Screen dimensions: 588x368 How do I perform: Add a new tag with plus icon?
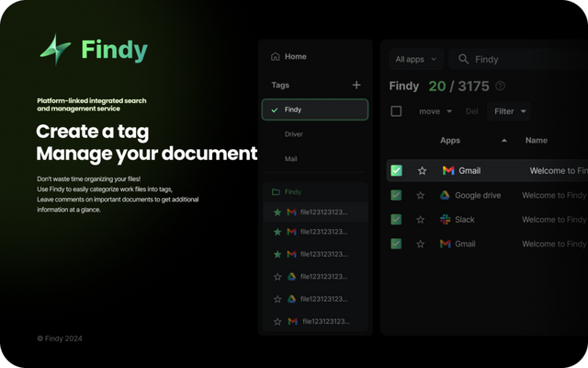pyautogui.click(x=356, y=85)
